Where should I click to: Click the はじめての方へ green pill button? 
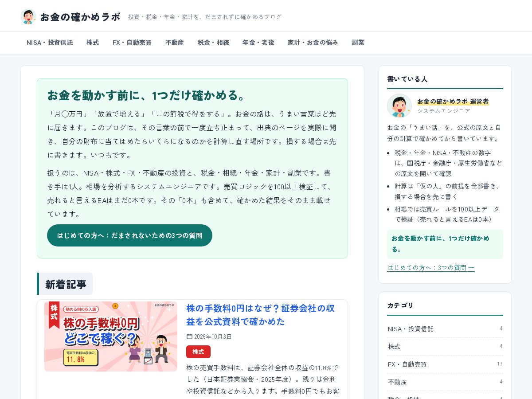[129, 235]
